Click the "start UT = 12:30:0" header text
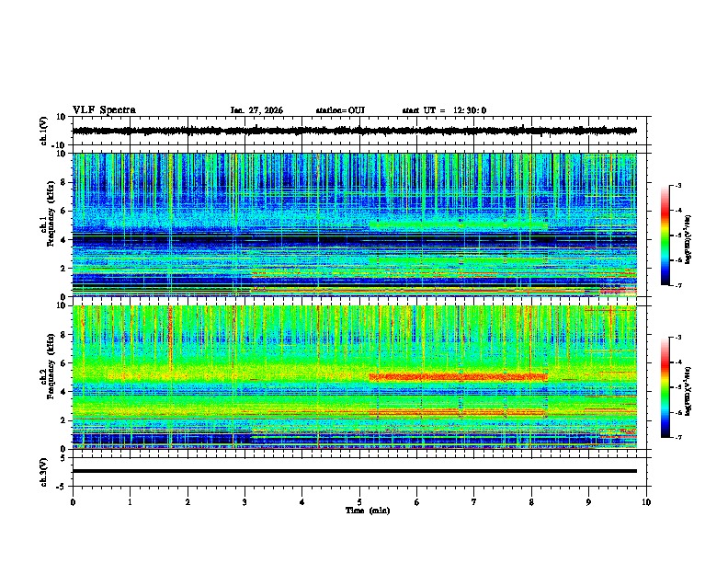The width and height of the screenshot is (728, 563). tap(444, 110)
